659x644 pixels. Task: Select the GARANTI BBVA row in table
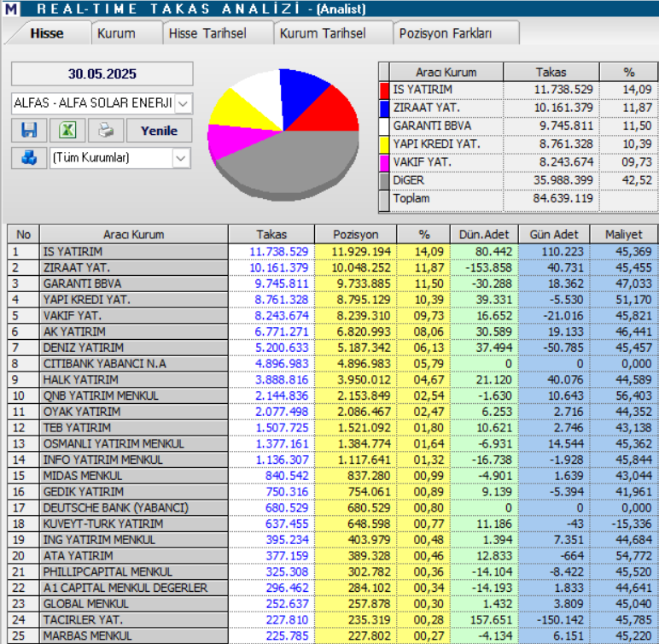(133, 283)
